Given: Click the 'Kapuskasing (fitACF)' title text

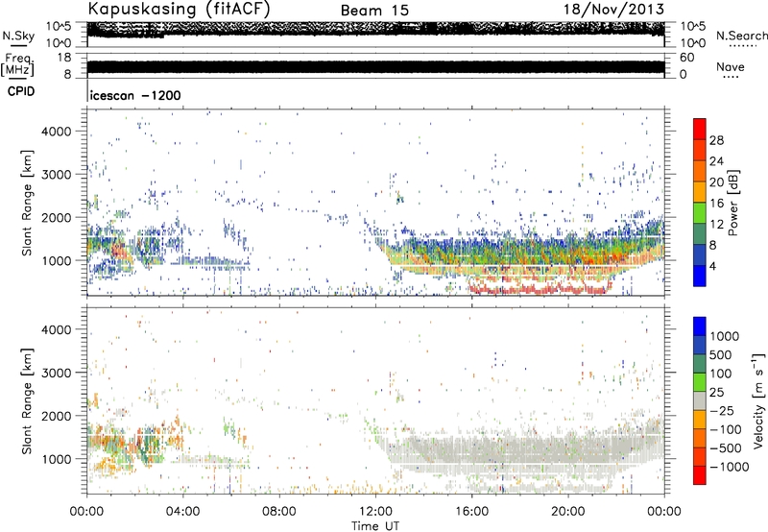Looking at the screenshot, I should coord(180,10).
